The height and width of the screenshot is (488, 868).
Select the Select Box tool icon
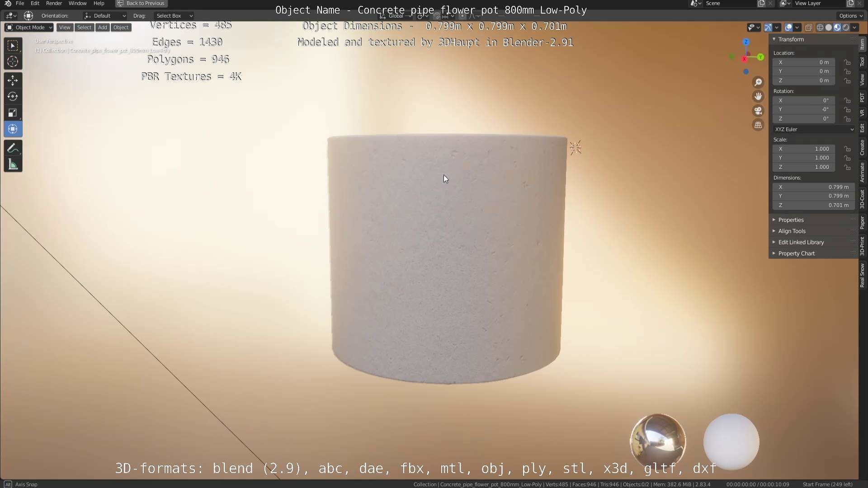click(13, 45)
